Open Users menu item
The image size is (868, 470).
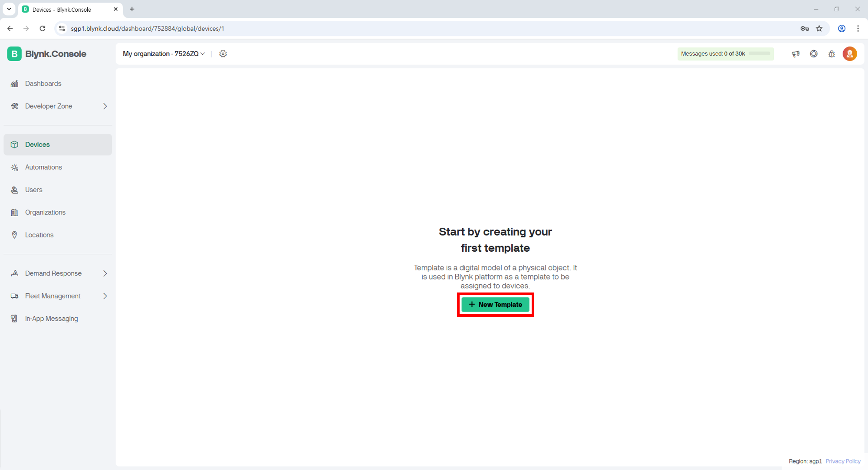point(58,190)
